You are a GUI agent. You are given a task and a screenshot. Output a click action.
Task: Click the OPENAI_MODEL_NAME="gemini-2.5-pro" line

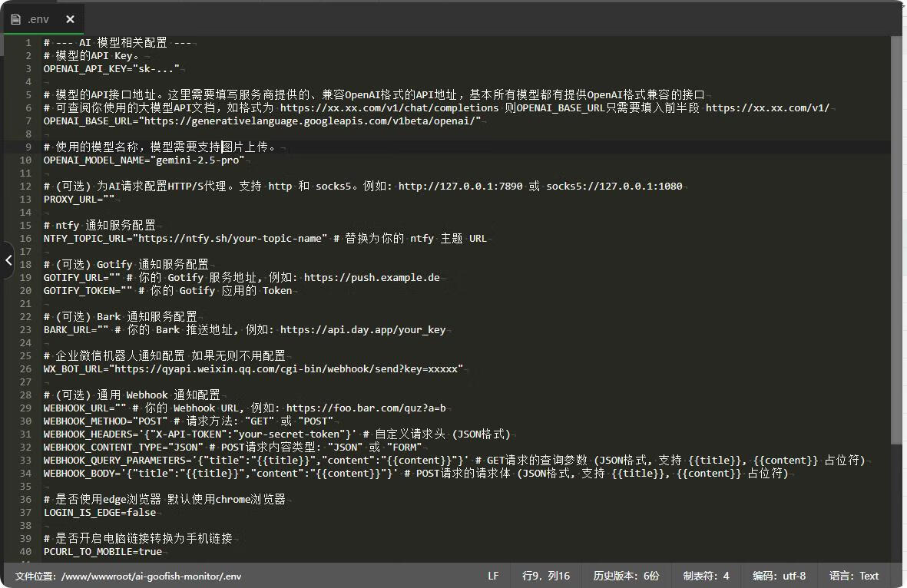(x=144, y=160)
